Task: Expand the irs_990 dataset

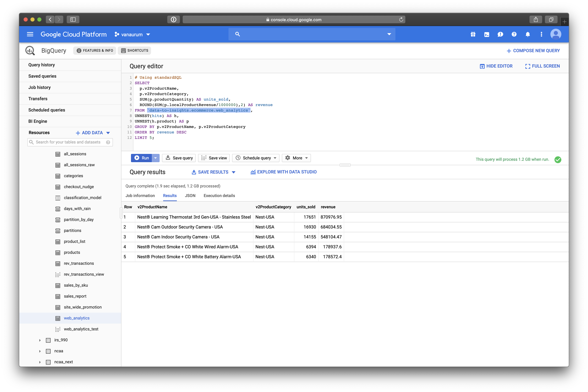Action: pos(40,340)
